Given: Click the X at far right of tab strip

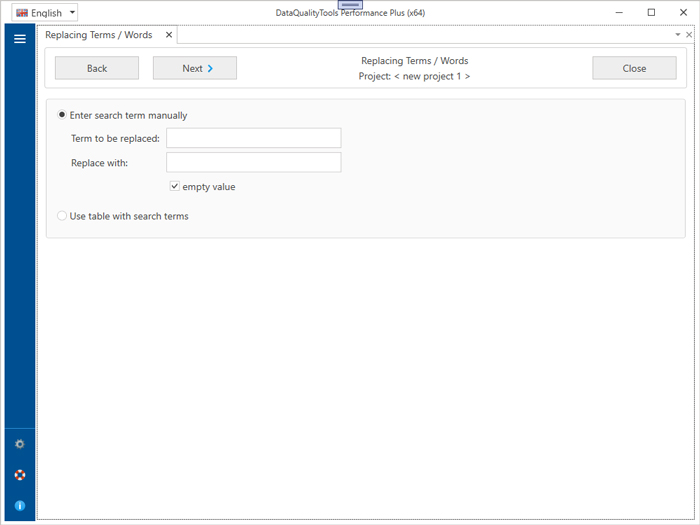Looking at the screenshot, I should point(689,35).
